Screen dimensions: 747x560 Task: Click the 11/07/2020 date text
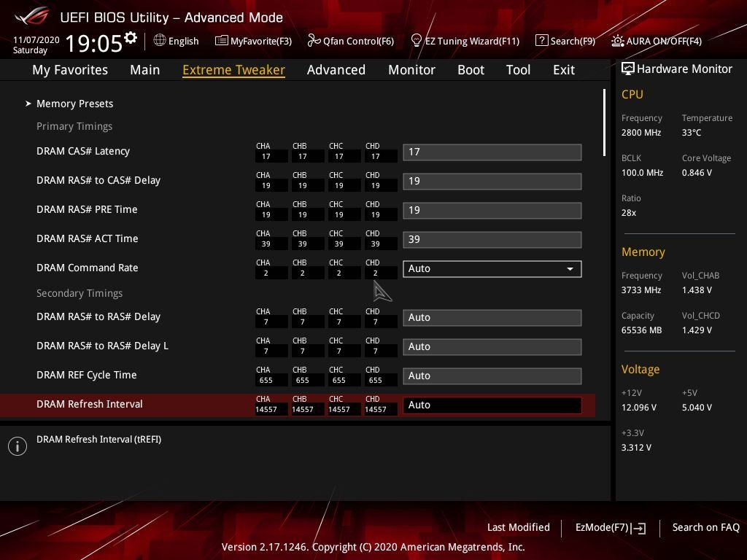tap(36, 40)
